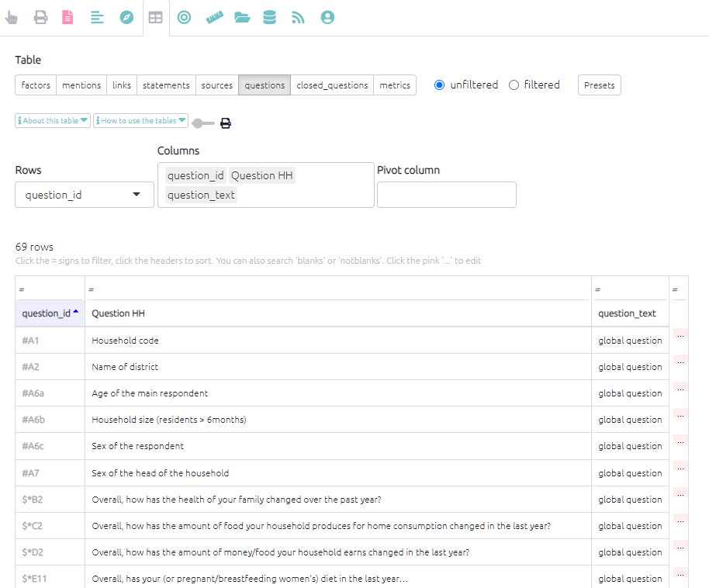This screenshot has width=709, height=588.
Task: Toggle the switch beside the print icon
Action: coord(202,123)
